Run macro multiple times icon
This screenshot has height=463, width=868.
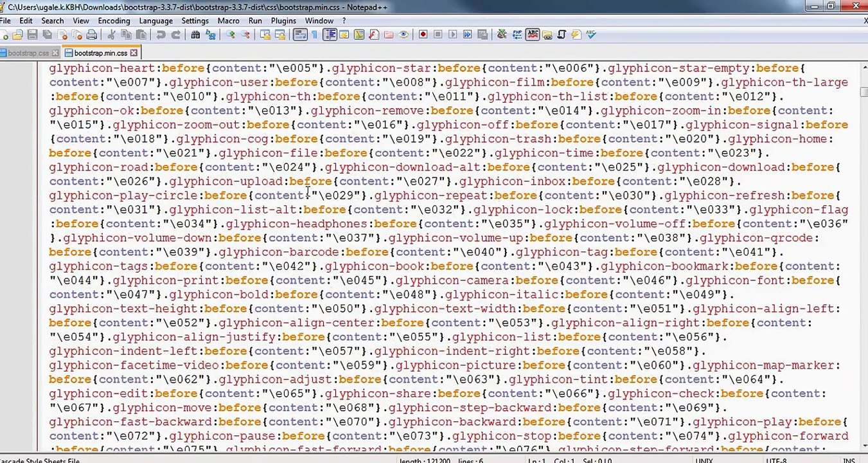coord(467,35)
